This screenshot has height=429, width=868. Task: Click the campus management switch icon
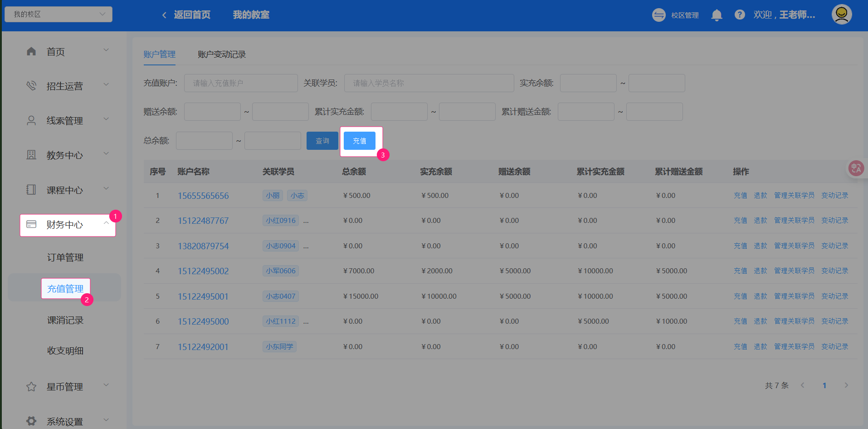pyautogui.click(x=658, y=15)
